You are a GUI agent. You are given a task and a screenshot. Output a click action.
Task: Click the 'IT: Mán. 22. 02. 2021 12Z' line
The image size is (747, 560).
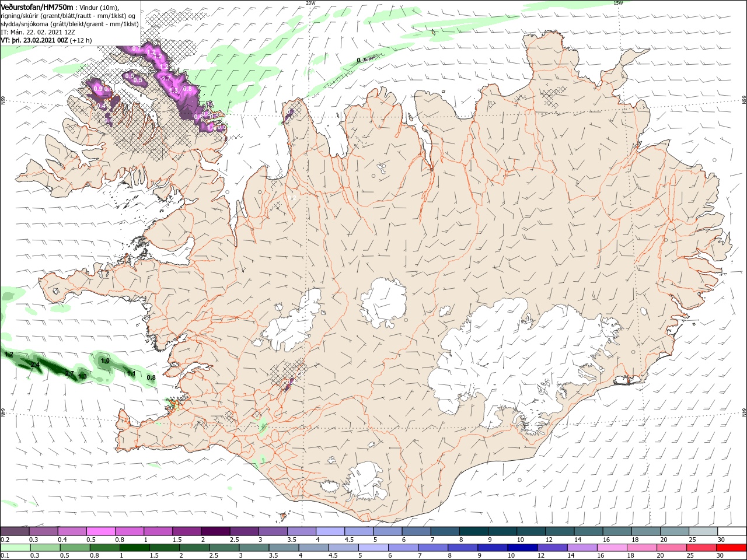(x=39, y=32)
